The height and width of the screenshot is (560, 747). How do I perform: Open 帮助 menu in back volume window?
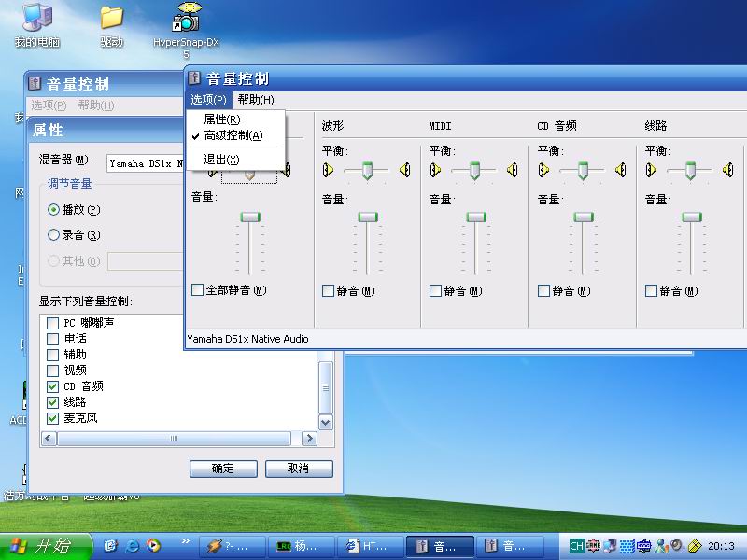[96, 105]
